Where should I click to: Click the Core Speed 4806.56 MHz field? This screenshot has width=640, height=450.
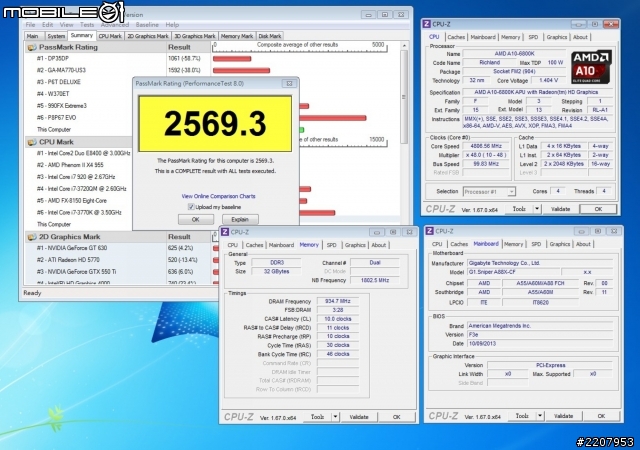point(486,146)
